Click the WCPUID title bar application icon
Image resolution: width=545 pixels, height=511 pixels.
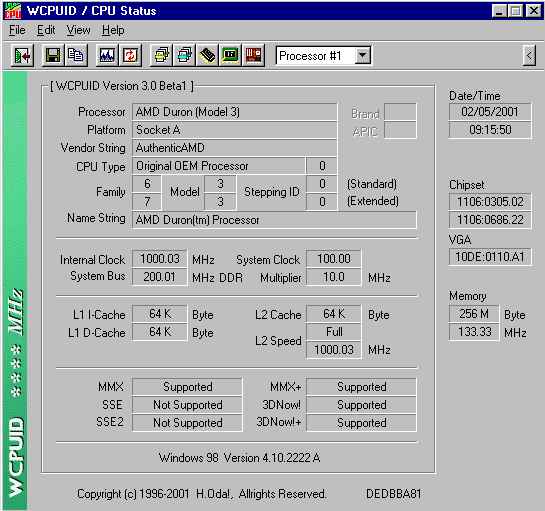click(x=13, y=11)
